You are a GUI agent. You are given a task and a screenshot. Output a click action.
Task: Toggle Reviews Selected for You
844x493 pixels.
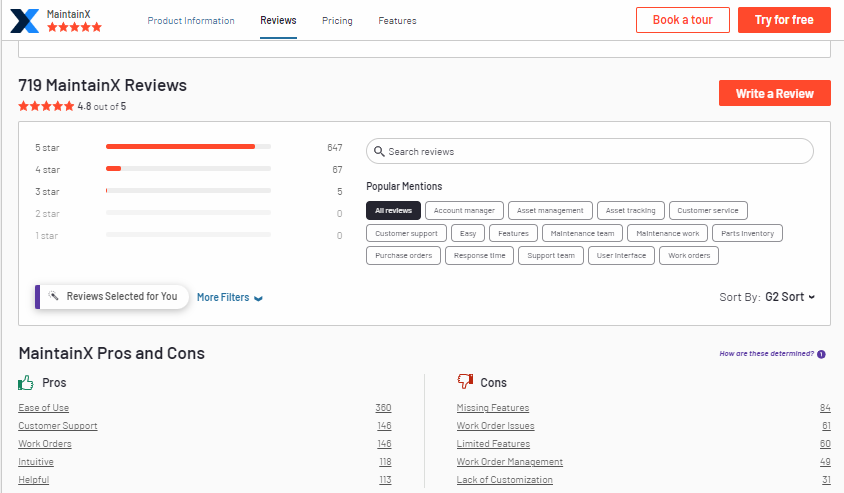[x=112, y=297]
